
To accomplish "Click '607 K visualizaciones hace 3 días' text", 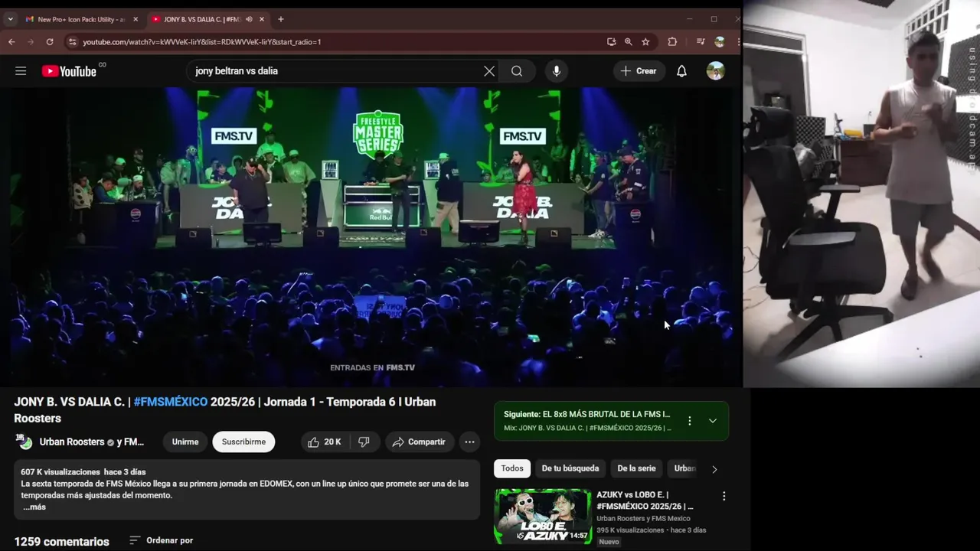I will coord(83,472).
